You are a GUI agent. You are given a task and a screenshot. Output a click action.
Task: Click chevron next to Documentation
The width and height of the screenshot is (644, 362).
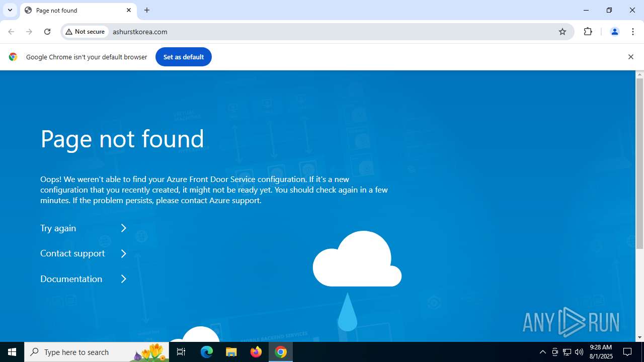coord(124,279)
